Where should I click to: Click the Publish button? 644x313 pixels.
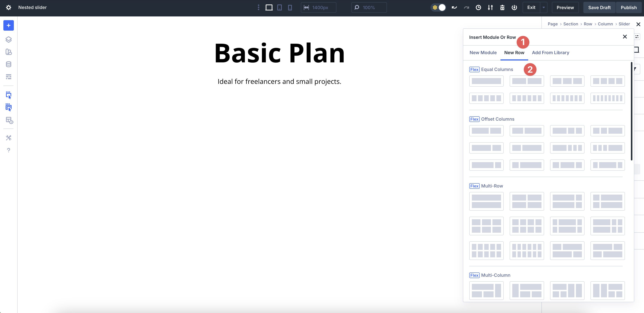(x=629, y=7)
